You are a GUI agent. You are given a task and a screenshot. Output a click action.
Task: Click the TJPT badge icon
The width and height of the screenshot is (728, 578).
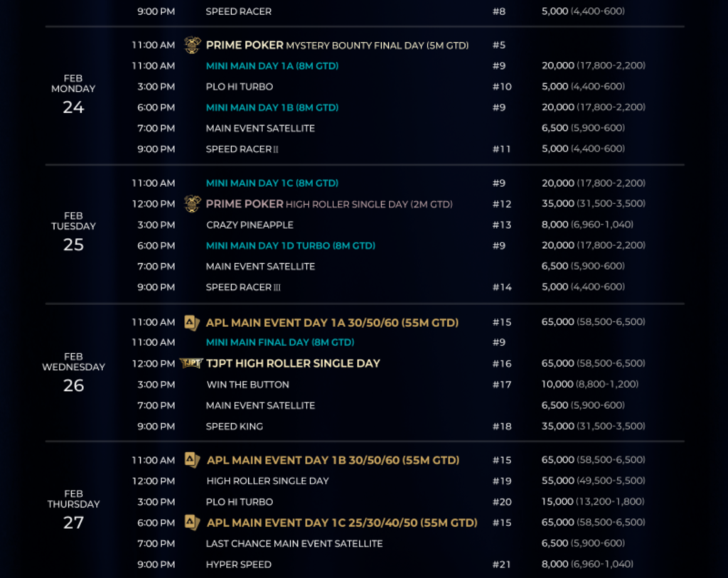[191, 363]
